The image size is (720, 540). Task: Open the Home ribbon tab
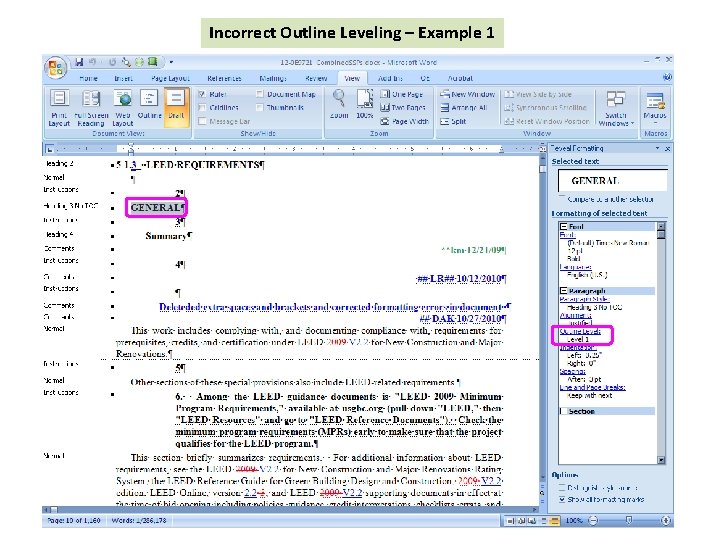89,78
